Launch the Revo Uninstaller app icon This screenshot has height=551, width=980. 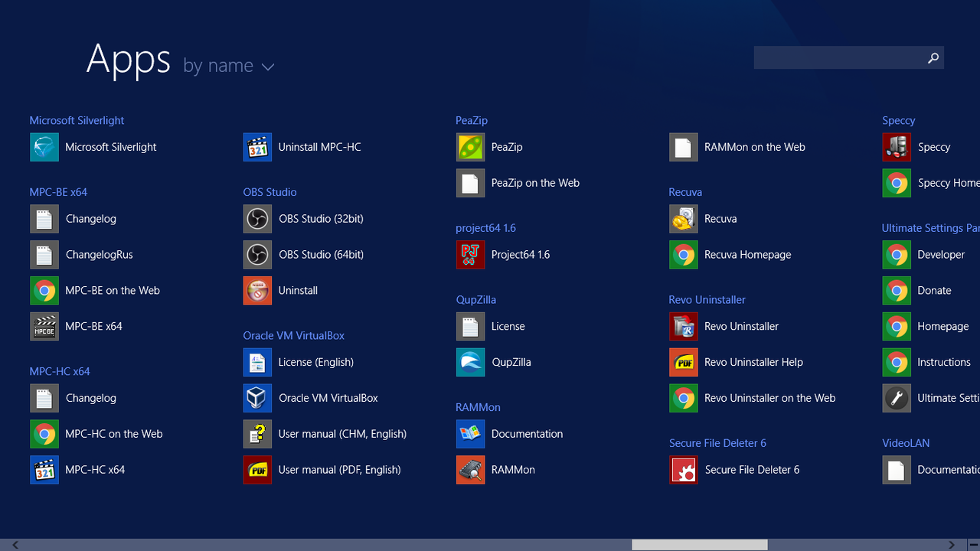pyautogui.click(x=683, y=326)
